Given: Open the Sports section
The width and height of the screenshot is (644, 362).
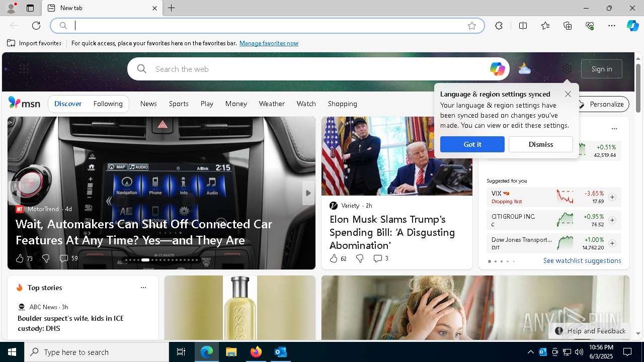Looking at the screenshot, I should point(179,104).
